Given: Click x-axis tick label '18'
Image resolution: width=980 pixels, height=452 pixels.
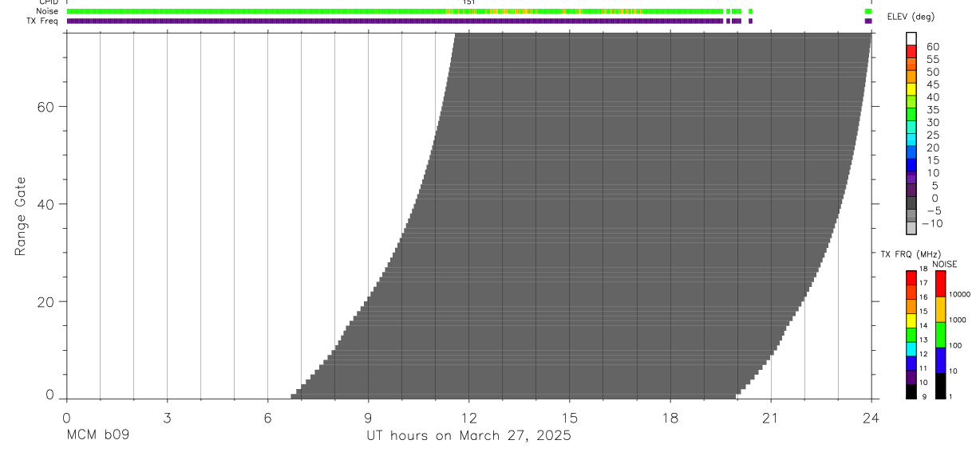Looking at the screenshot, I should click(670, 418).
